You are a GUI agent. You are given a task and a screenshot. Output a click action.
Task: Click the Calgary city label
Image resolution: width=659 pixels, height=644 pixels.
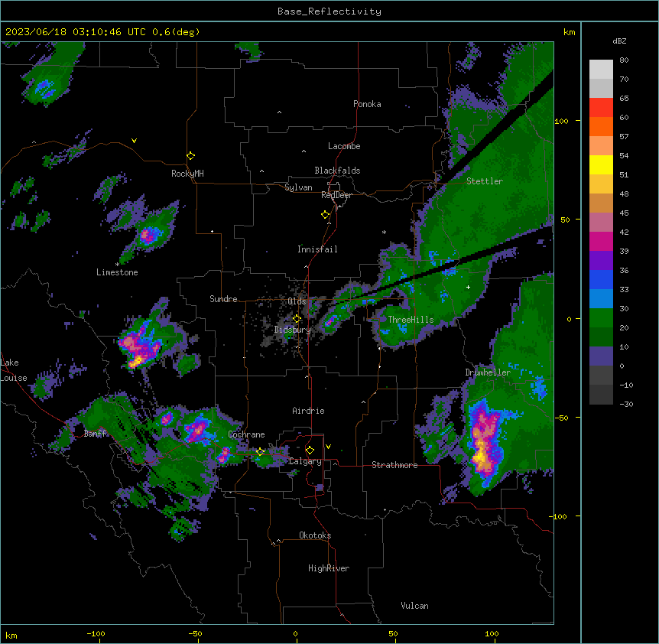[305, 461]
